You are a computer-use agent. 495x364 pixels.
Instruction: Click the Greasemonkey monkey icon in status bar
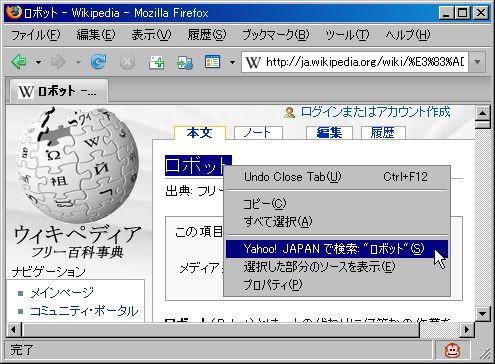pos(453,350)
